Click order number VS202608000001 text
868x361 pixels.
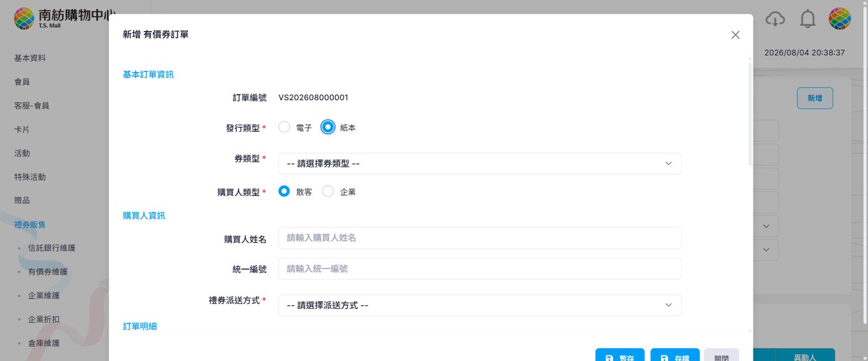(313, 97)
